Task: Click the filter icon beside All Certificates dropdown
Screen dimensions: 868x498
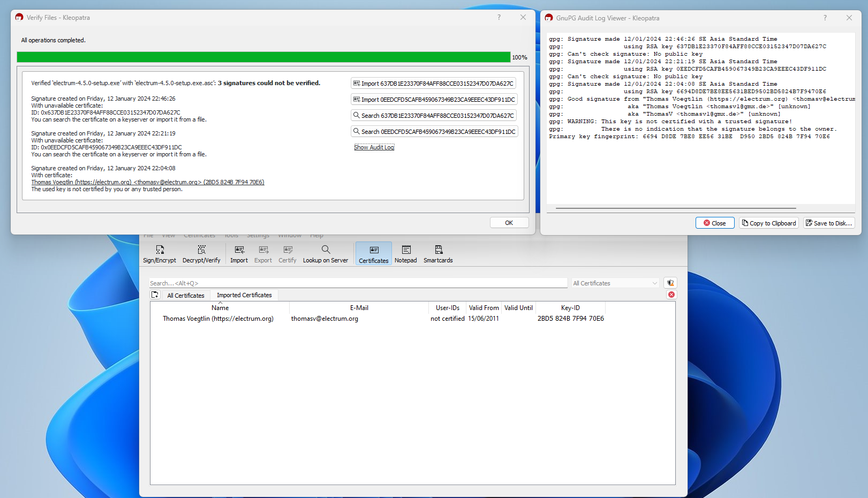Action: (670, 283)
